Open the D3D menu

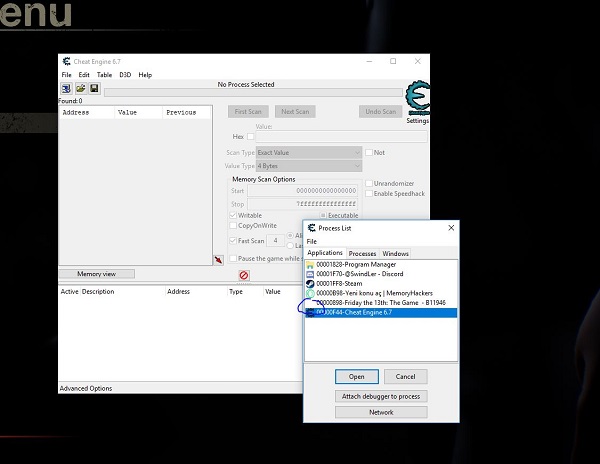(125, 75)
